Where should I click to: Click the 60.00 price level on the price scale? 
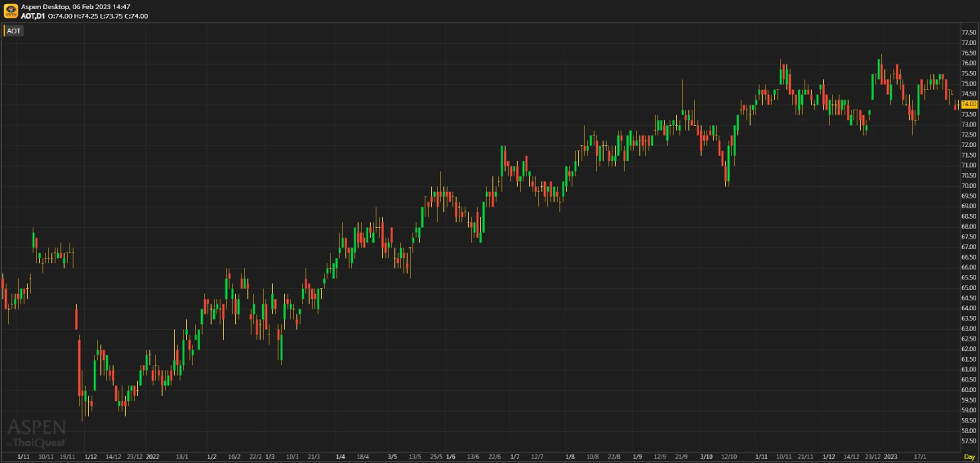969,390
